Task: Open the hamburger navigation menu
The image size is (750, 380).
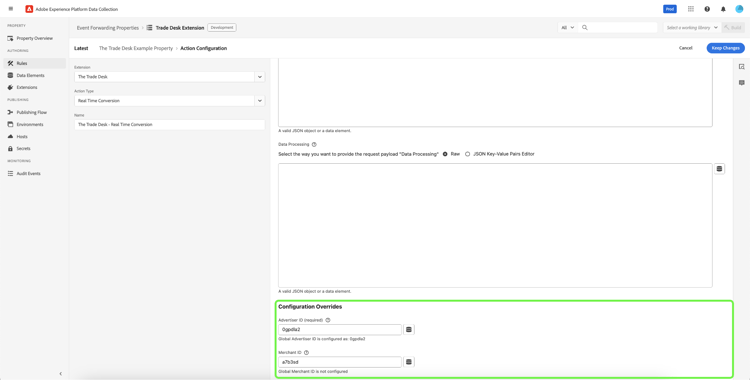Action: point(11,9)
